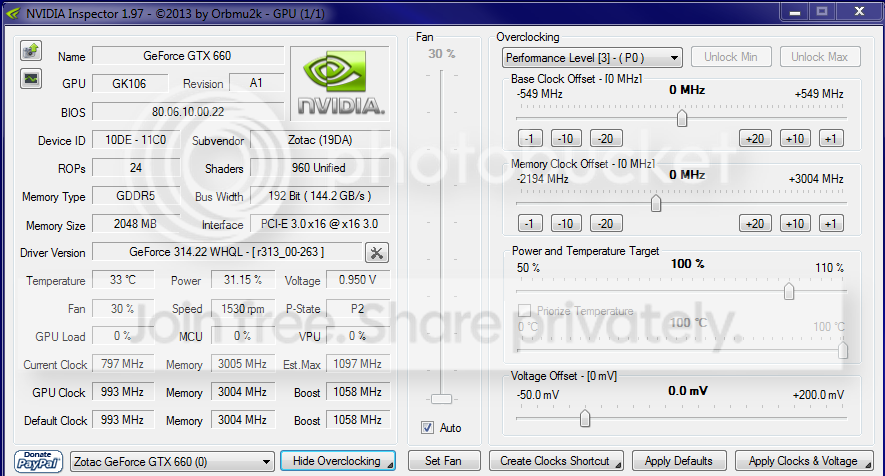The image size is (885, 476).
Task: Click the Power Target slider handle
Action: (x=789, y=291)
